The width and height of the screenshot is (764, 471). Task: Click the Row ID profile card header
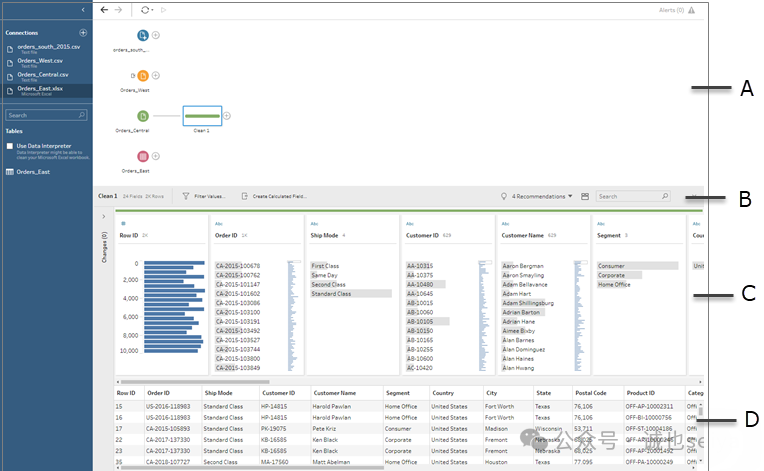coord(129,235)
